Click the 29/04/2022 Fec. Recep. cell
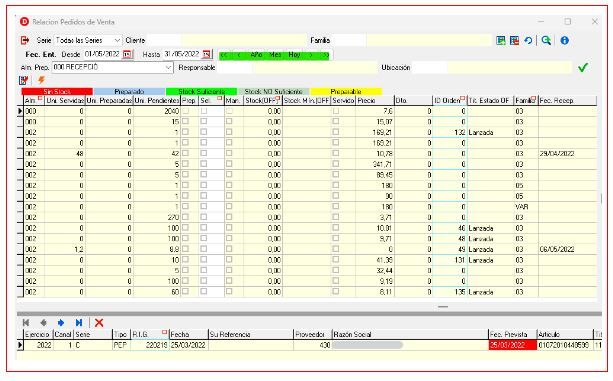Image resolution: width=613 pixels, height=381 pixels. (x=567, y=154)
